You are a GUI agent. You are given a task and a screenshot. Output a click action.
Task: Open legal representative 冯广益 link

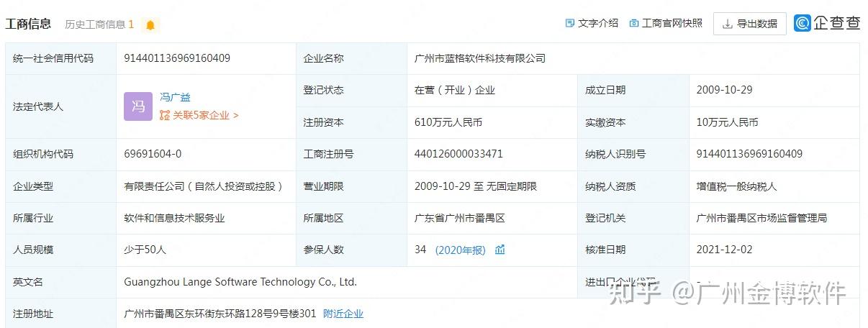click(x=175, y=97)
